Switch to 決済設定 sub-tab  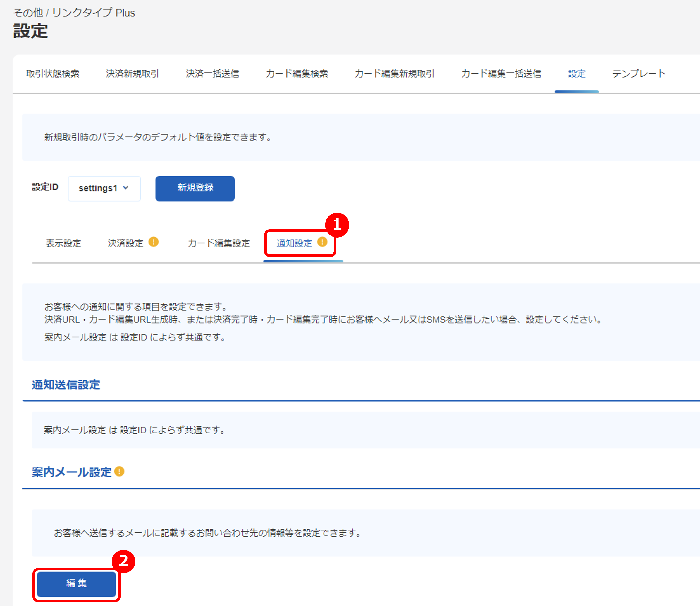click(125, 243)
